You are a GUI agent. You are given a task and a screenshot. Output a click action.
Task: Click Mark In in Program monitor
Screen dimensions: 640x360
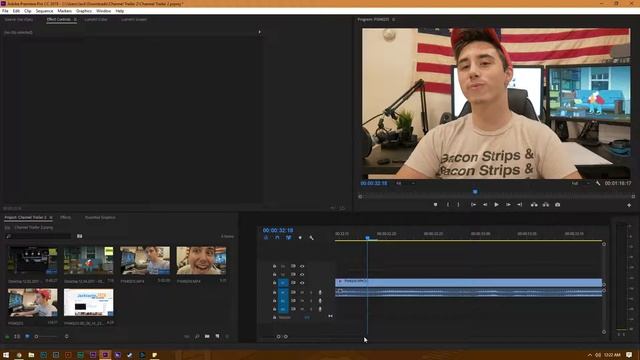click(x=448, y=204)
